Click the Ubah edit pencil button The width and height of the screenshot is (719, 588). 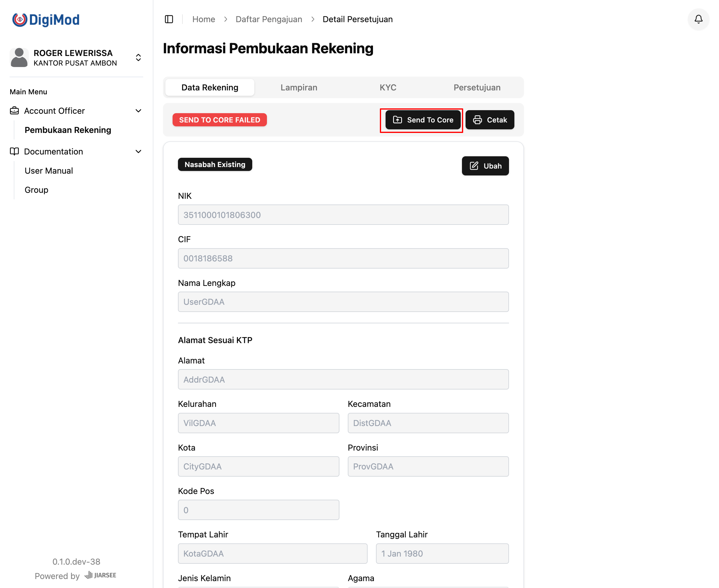coord(485,166)
